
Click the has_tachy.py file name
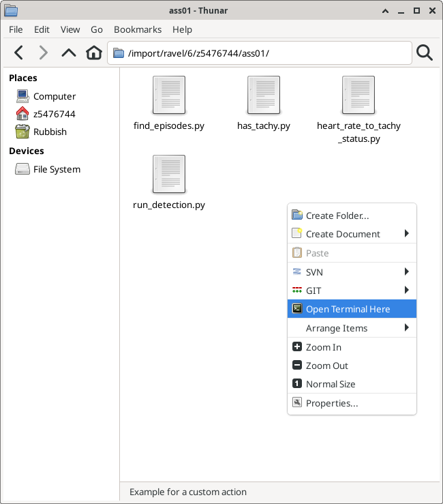pos(264,125)
